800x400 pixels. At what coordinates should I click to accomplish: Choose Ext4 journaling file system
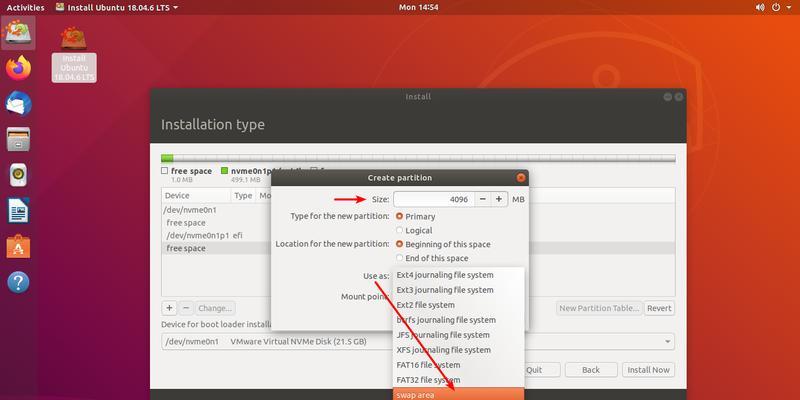click(458, 275)
